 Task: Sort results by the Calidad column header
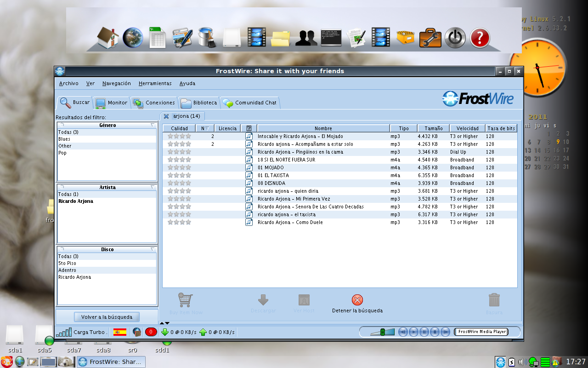pos(179,128)
